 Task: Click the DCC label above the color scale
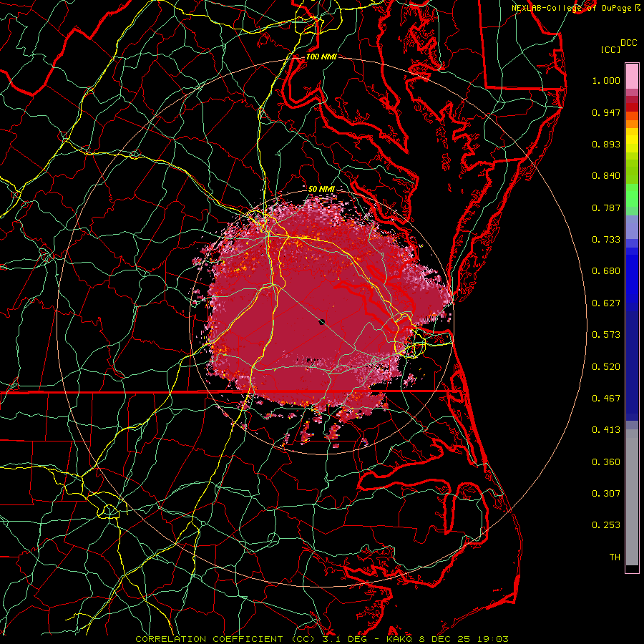[x=628, y=42]
